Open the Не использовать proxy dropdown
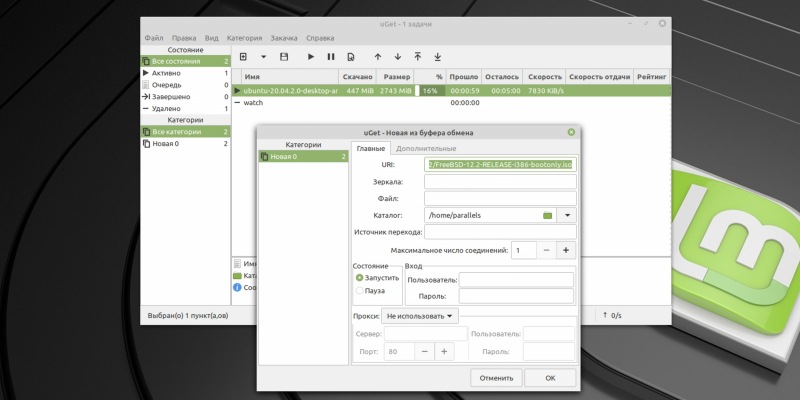The image size is (800, 400). [419, 316]
